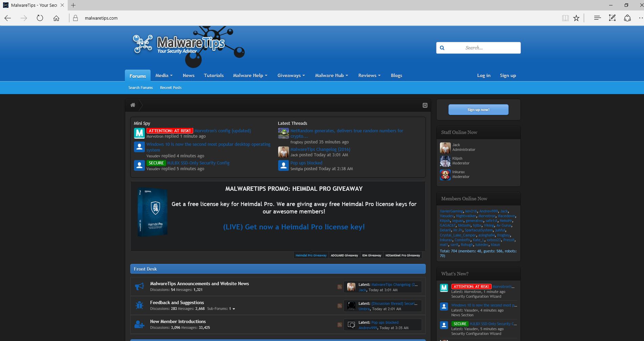Viewport: 644px width, 341px height.
Task: Open MalwareTips Changelog (2016) in Latest Threads
Action: pos(320,149)
